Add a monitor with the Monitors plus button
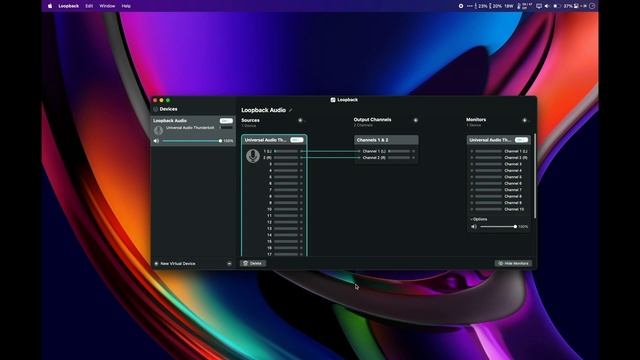The height and width of the screenshot is (360, 640). (x=524, y=120)
